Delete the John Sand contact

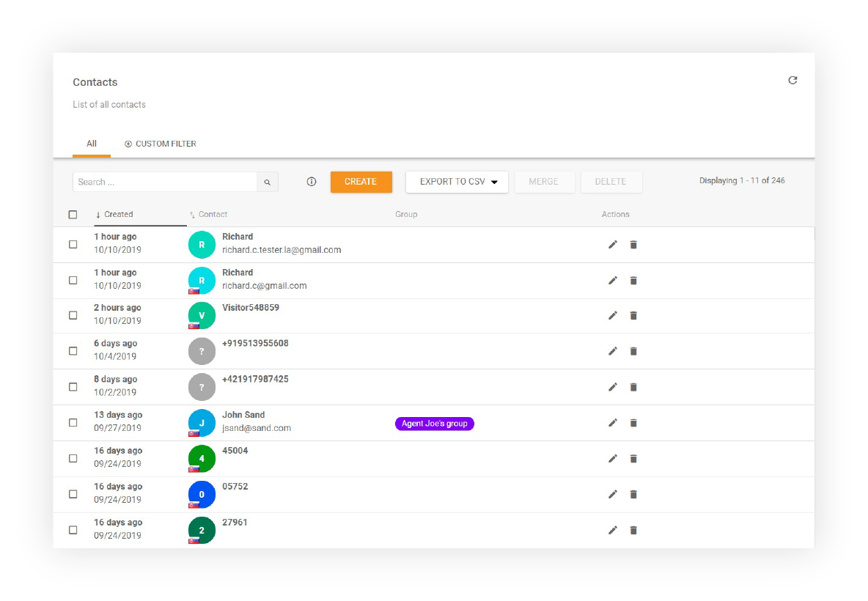pyautogui.click(x=633, y=422)
